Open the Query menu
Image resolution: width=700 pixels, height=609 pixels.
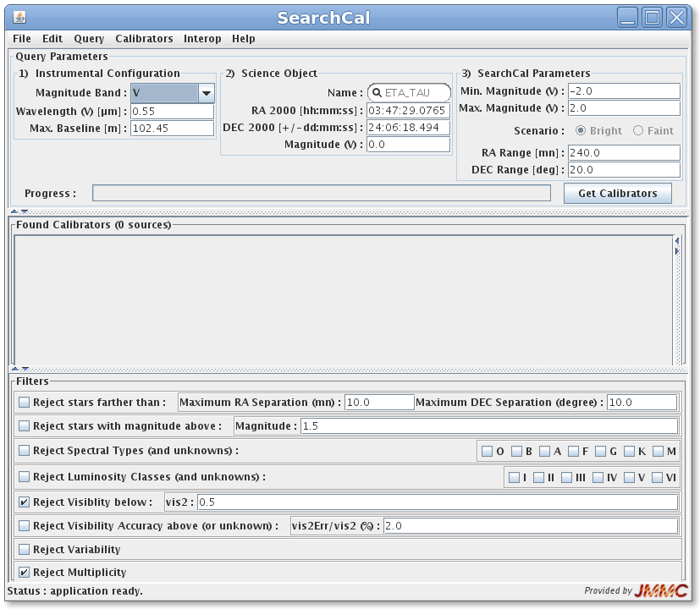pyautogui.click(x=89, y=39)
